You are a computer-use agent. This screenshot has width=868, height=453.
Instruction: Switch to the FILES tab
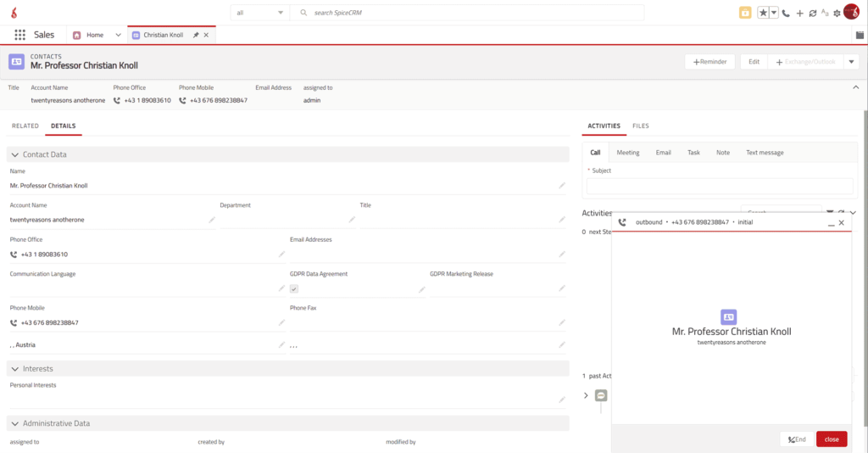point(641,126)
